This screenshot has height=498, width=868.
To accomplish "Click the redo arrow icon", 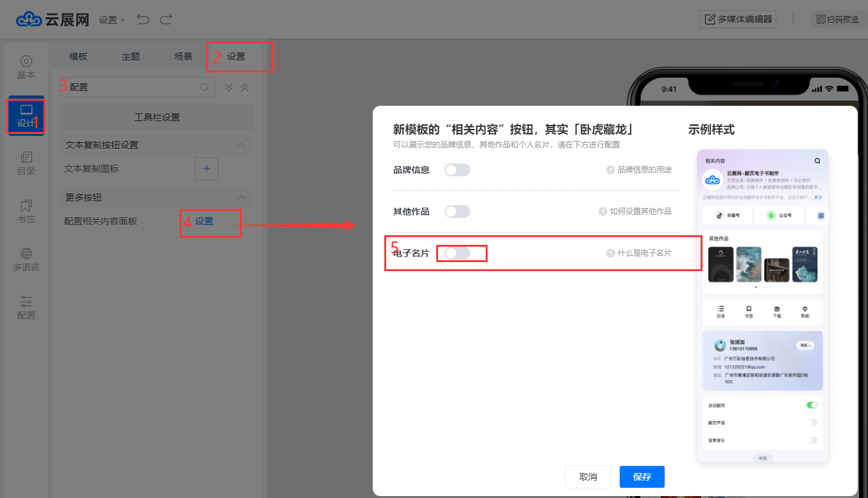I will coord(166,19).
